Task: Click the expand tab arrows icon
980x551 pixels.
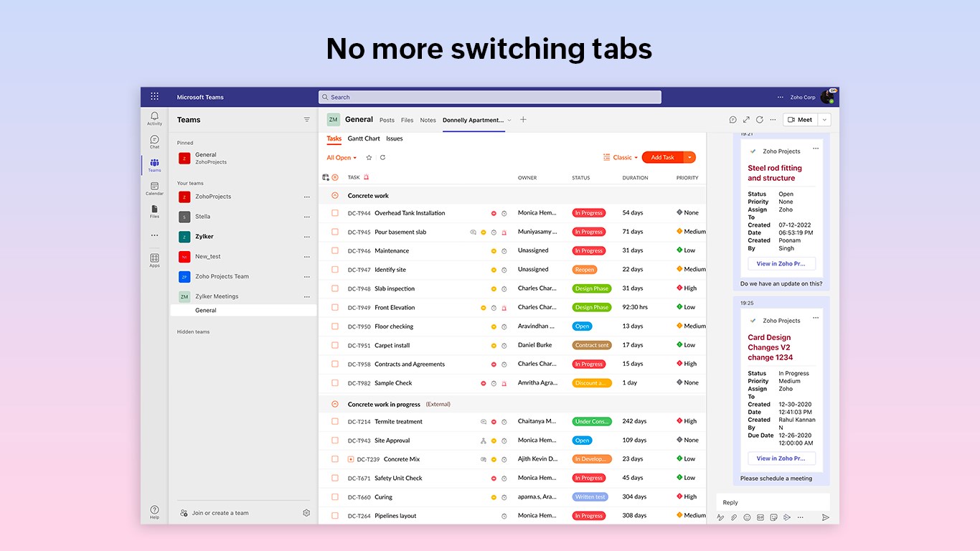Action: 746,120
